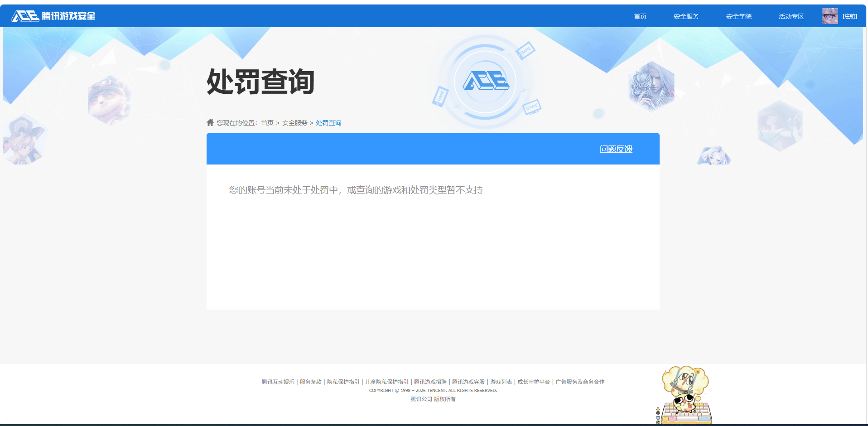Click the copyright 1998–2026 TENCENT text
This screenshot has width=868, height=426.
433,391
